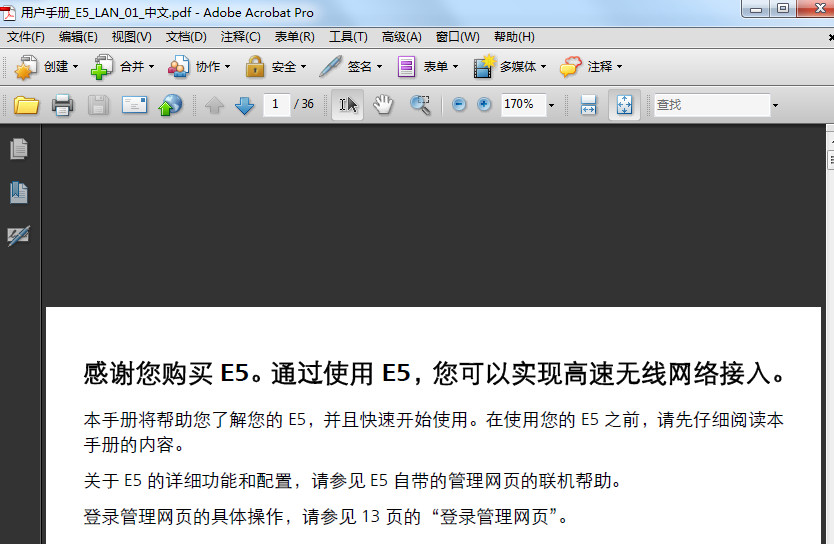Image resolution: width=834 pixels, height=544 pixels.
Task: Open the 查找 search options dropdown arrow
Action: (775, 105)
